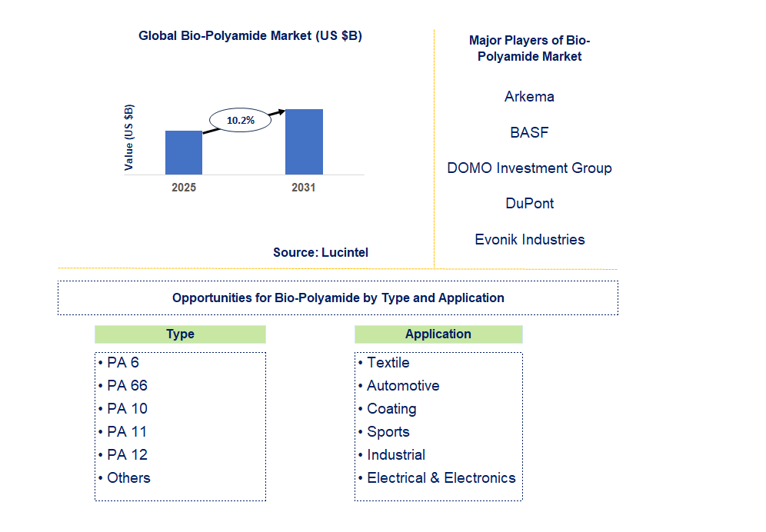The height and width of the screenshot is (532, 766).
Task: Select DOMO Investment Group in the players list
Action: 530,168
